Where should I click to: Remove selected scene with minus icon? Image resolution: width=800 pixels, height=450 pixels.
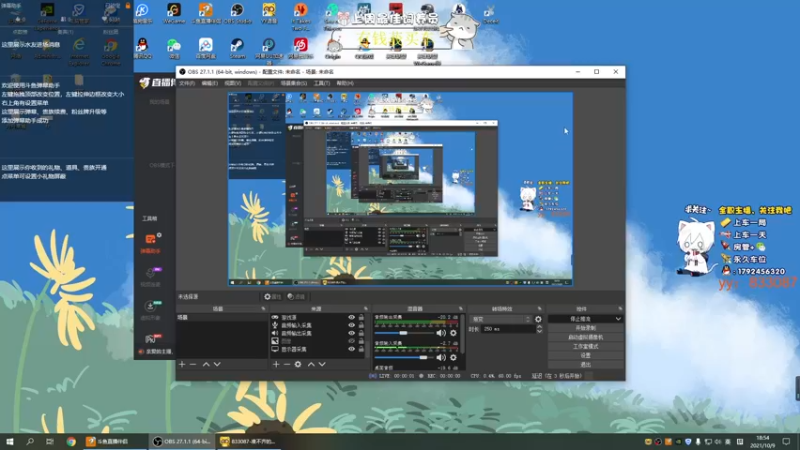193,364
